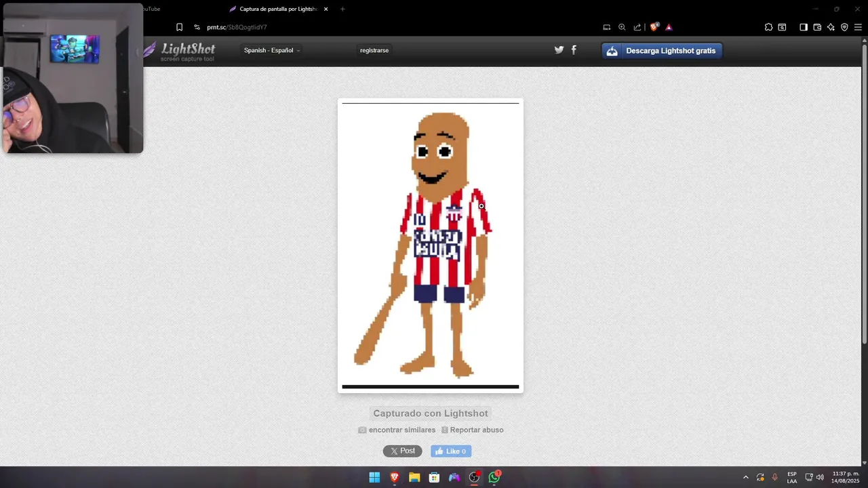The height and width of the screenshot is (488, 868).
Task: Click the LightShot logo in header
Action: 180,51
